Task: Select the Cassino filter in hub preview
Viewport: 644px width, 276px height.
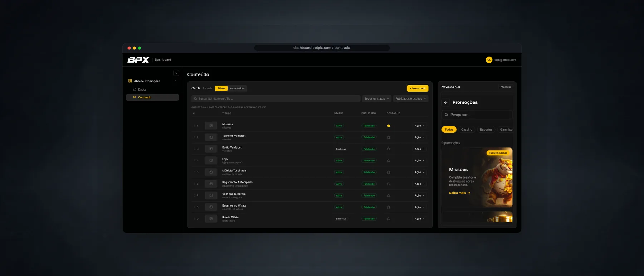Action: (x=467, y=130)
